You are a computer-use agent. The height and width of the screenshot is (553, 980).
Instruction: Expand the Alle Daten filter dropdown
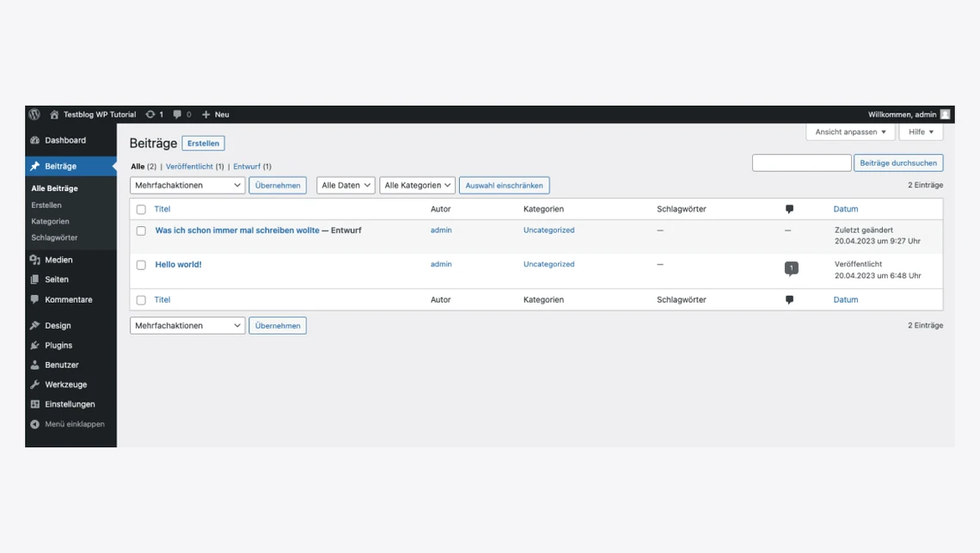pos(346,185)
